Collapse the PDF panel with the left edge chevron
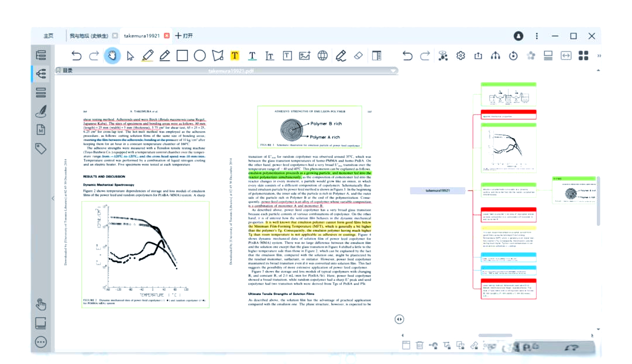Screen dimensions: 632x364 click(53, 198)
